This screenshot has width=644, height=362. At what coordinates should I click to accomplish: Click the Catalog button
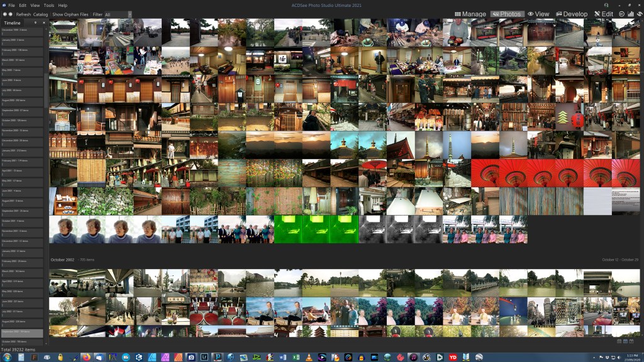coord(40,14)
